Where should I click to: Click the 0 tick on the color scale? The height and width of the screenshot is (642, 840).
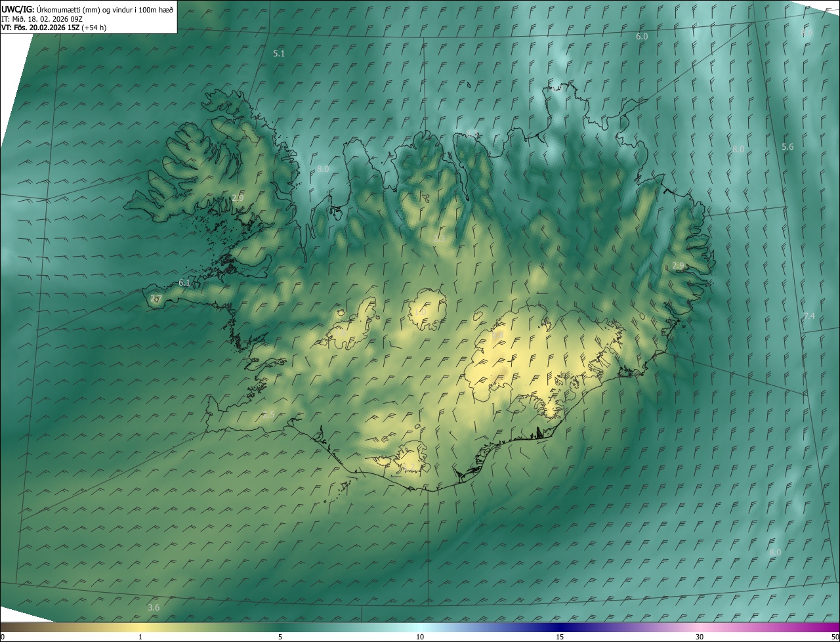coord(3,637)
